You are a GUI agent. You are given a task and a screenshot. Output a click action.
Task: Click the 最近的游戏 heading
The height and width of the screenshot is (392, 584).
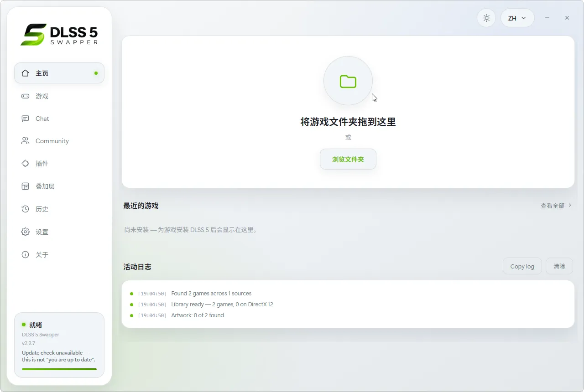(141, 206)
